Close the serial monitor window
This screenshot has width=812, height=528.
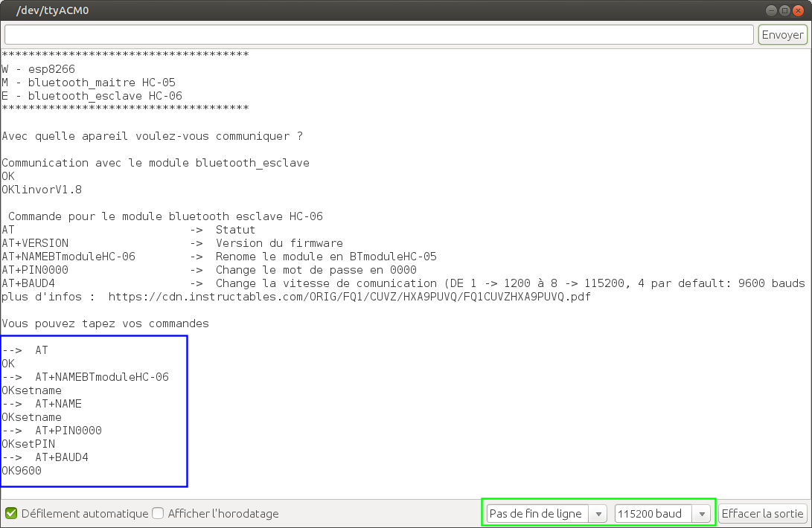(x=798, y=10)
